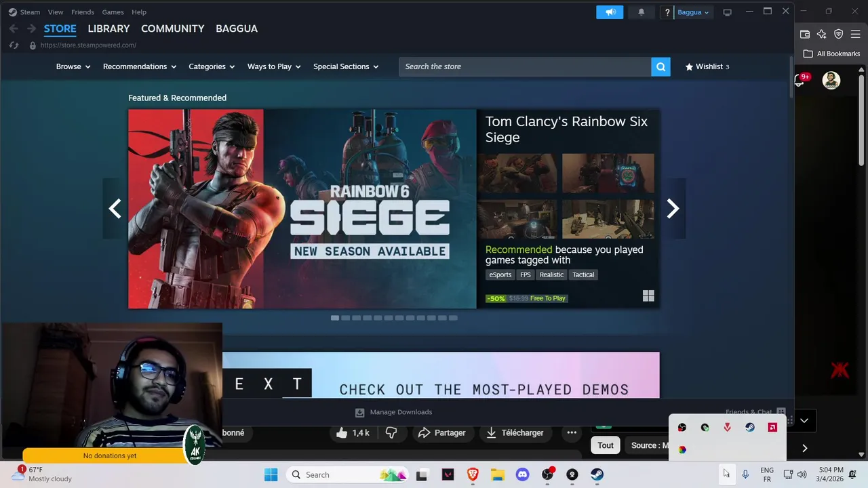This screenshot has width=868, height=488.
Task: Expand the Recommendations dropdown
Action: (139, 66)
